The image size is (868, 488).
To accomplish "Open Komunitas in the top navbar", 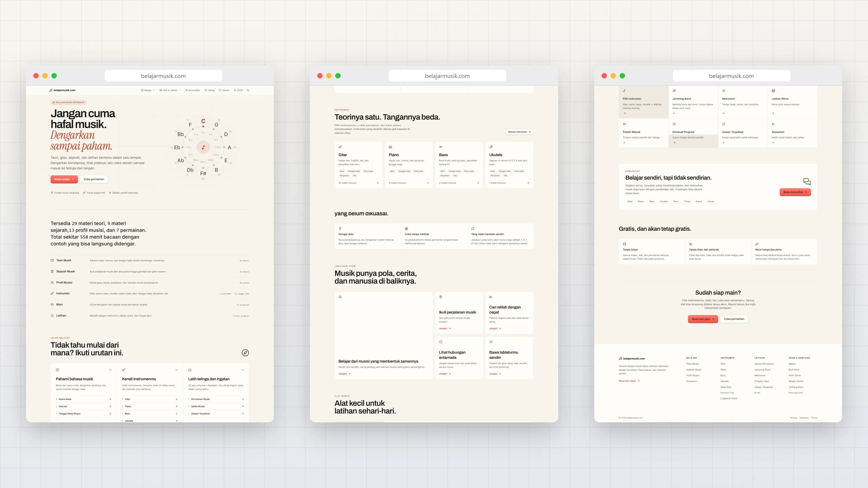I will pyautogui.click(x=193, y=90).
